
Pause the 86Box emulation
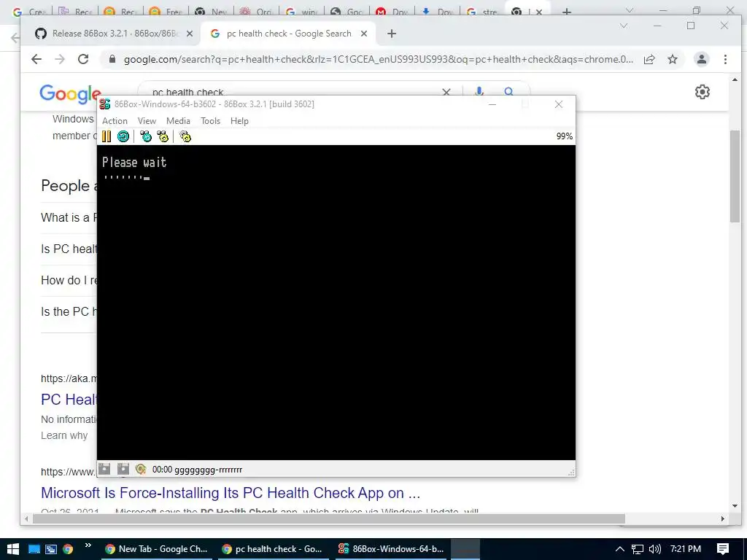tap(107, 136)
